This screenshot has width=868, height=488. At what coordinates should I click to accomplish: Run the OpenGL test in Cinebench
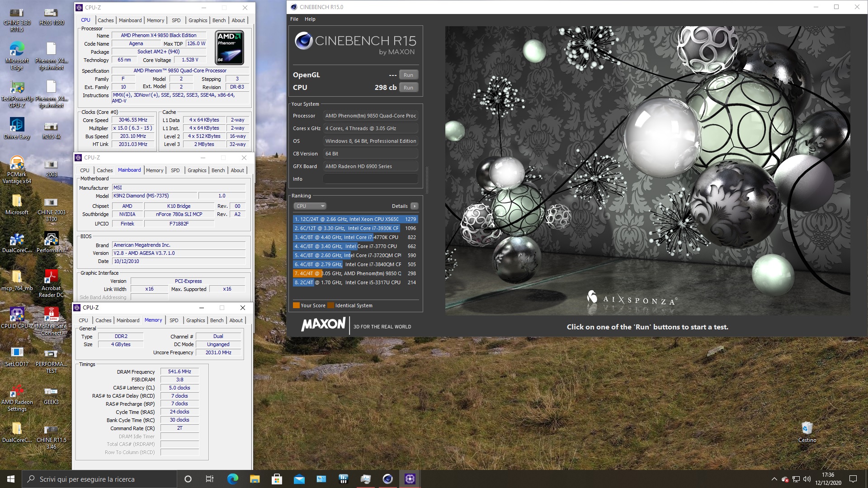pos(408,75)
